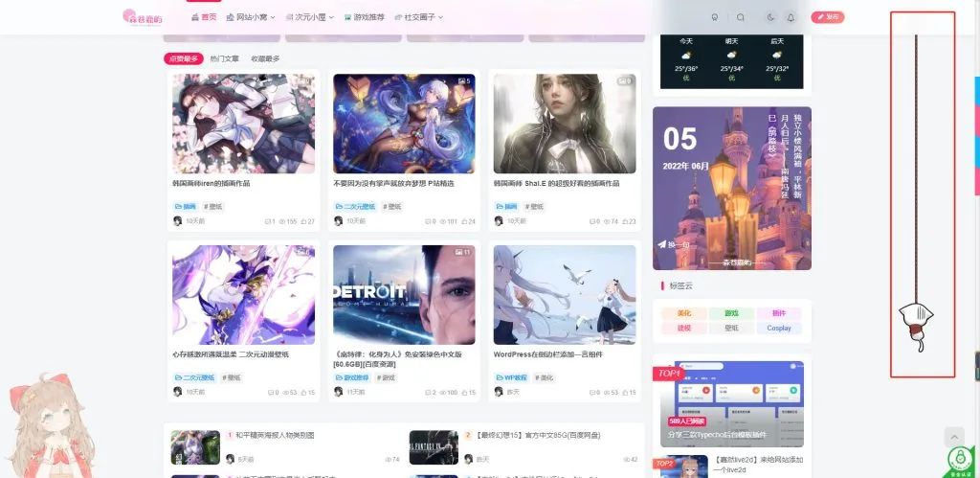
Task: Select the Cosplay tag in tag cloud
Action: (x=779, y=328)
